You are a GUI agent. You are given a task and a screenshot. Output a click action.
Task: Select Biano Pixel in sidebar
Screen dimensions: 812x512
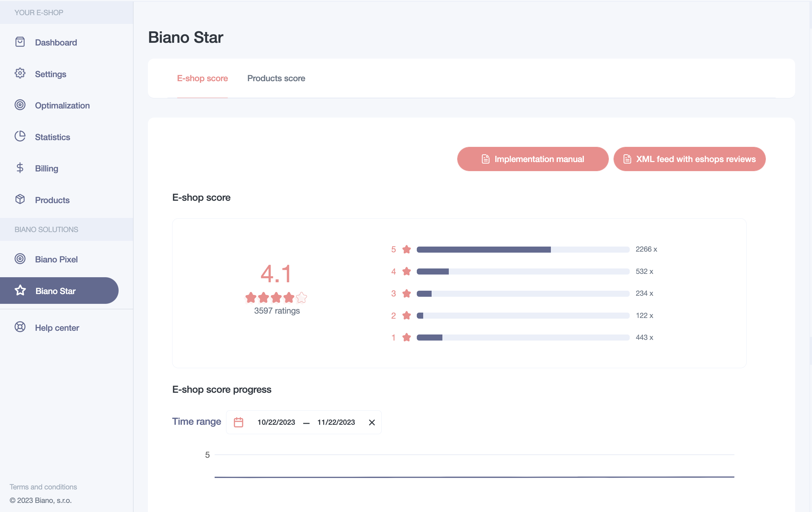[x=56, y=259]
